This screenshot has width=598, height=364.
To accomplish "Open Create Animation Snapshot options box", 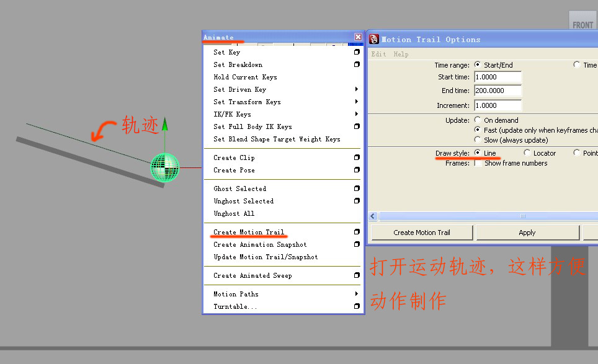I will click(x=357, y=244).
